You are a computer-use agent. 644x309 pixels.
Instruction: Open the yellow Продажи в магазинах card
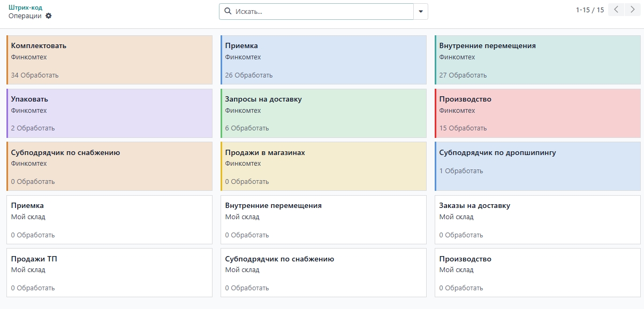pyautogui.click(x=323, y=166)
